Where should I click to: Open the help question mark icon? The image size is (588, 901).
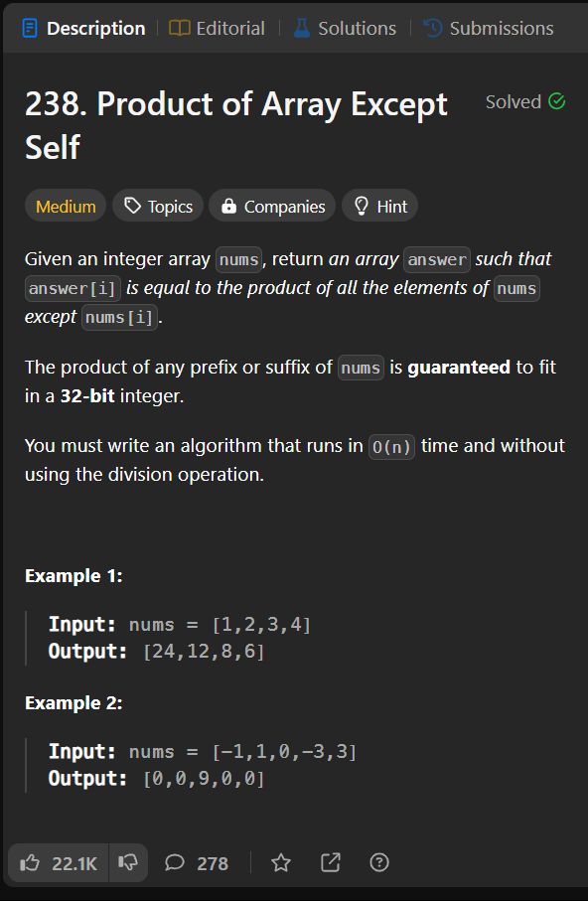point(379,862)
